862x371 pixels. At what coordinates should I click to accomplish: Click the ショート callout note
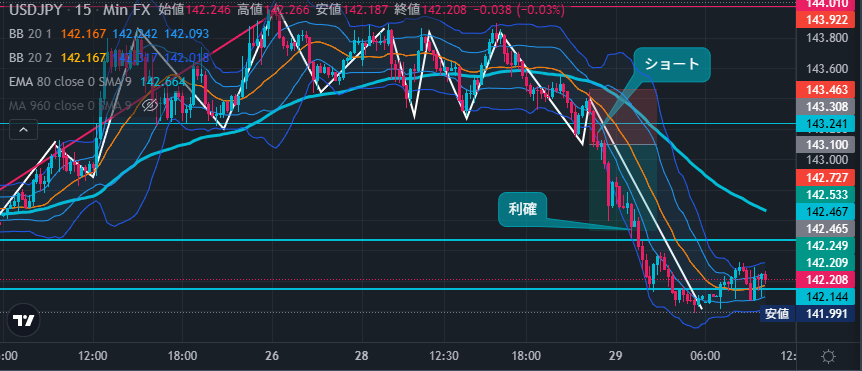[x=672, y=65]
